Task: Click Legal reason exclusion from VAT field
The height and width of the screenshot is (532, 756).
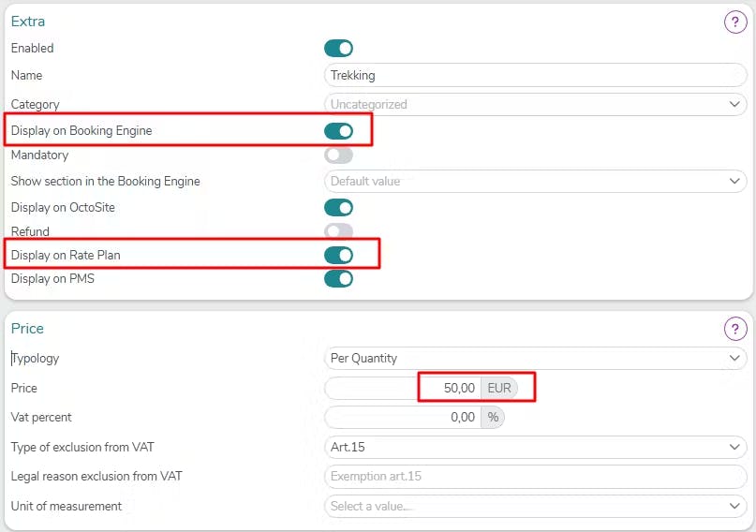Action: (x=535, y=477)
